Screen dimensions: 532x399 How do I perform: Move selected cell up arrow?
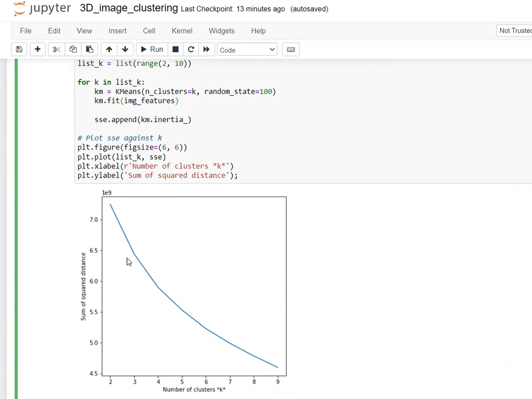point(109,49)
